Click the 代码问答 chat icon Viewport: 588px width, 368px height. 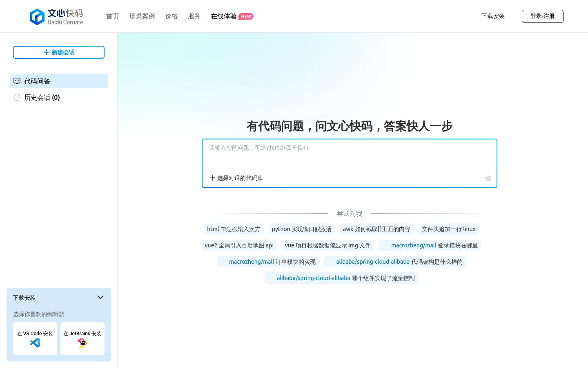click(x=17, y=81)
